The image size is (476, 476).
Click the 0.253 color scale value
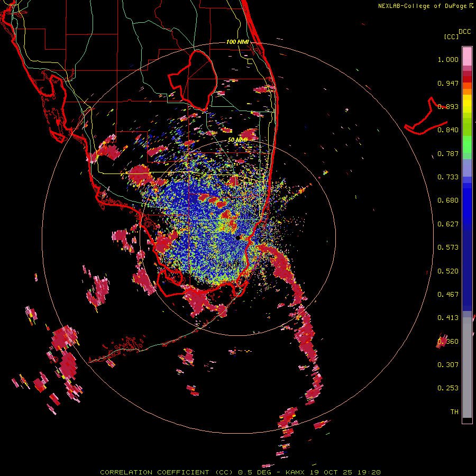(x=448, y=388)
